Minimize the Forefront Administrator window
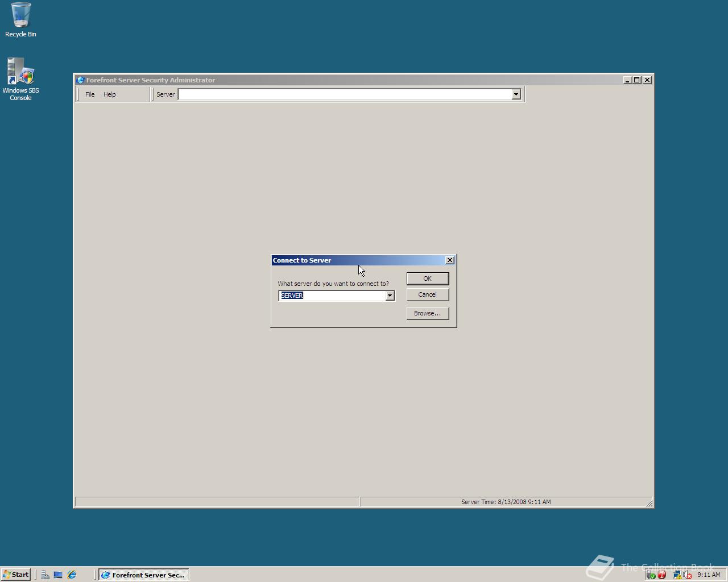This screenshot has height=582, width=728. coord(627,80)
